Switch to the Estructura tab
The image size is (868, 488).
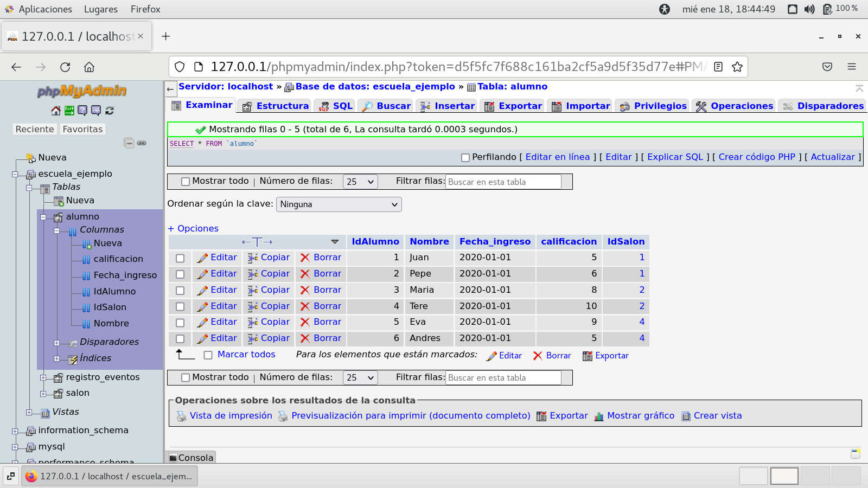pyautogui.click(x=276, y=106)
